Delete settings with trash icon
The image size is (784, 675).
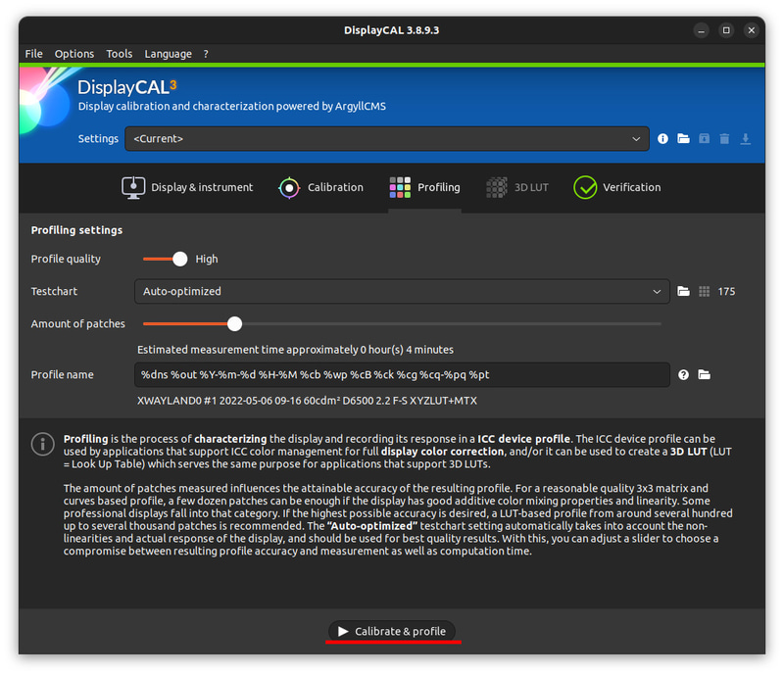pos(724,138)
